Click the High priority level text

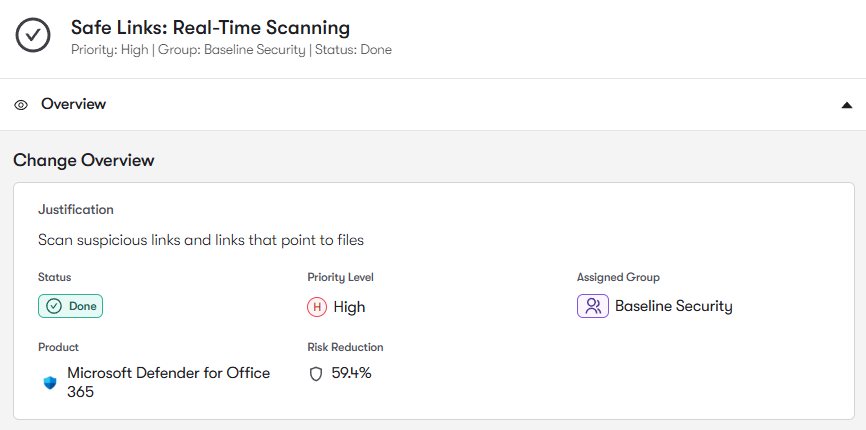point(349,307)
